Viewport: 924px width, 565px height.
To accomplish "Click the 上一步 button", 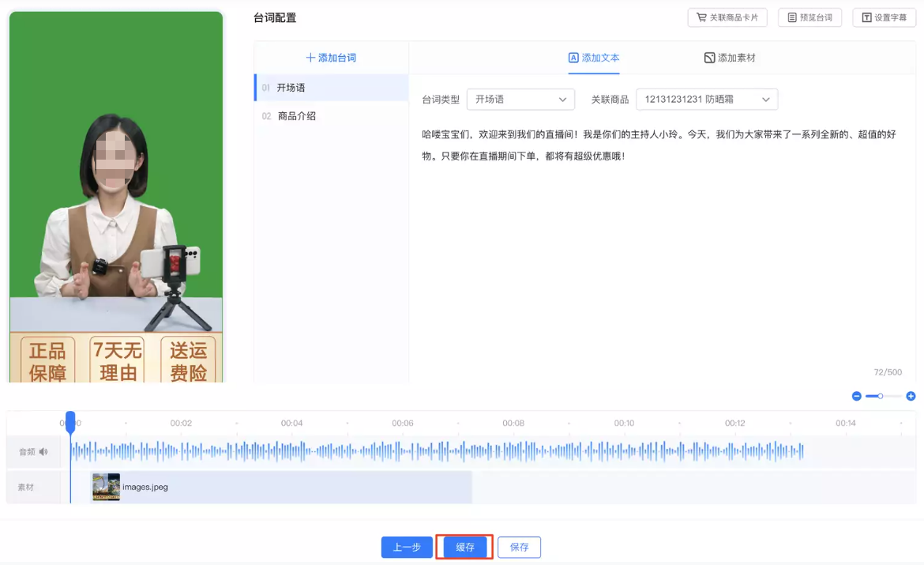I will point(407,547).
